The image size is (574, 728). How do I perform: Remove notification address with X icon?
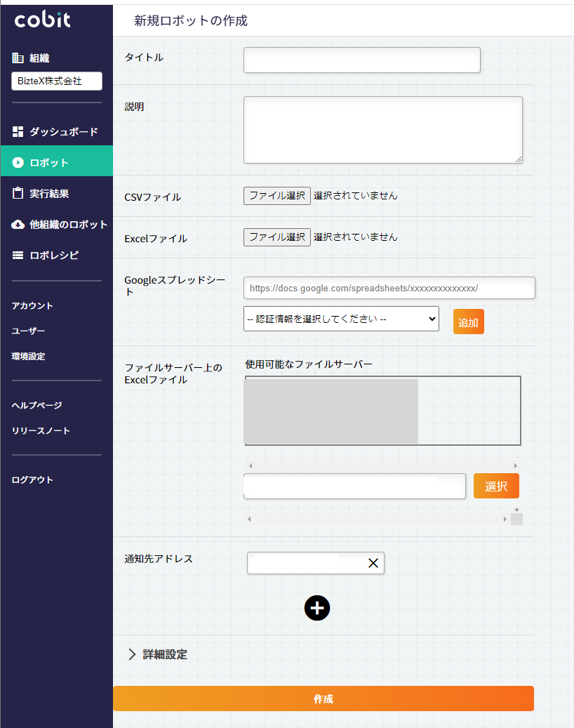click(x=373, y=563)
